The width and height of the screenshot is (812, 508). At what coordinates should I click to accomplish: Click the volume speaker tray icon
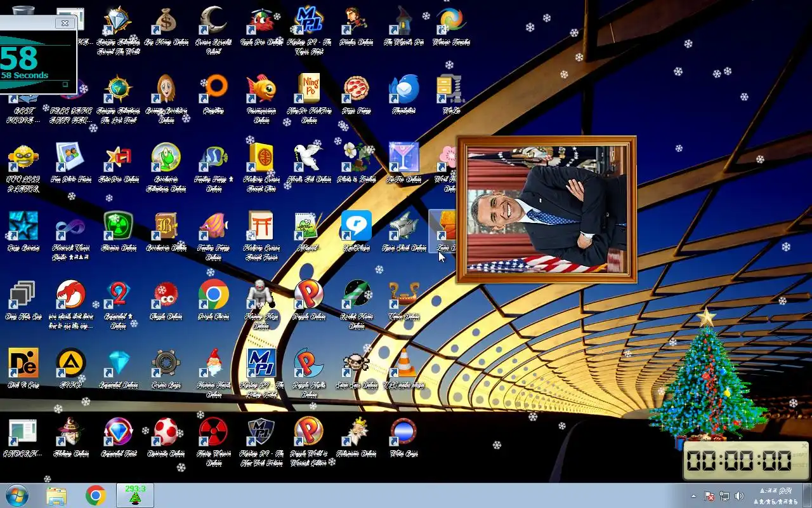click(x=739, y=496)
